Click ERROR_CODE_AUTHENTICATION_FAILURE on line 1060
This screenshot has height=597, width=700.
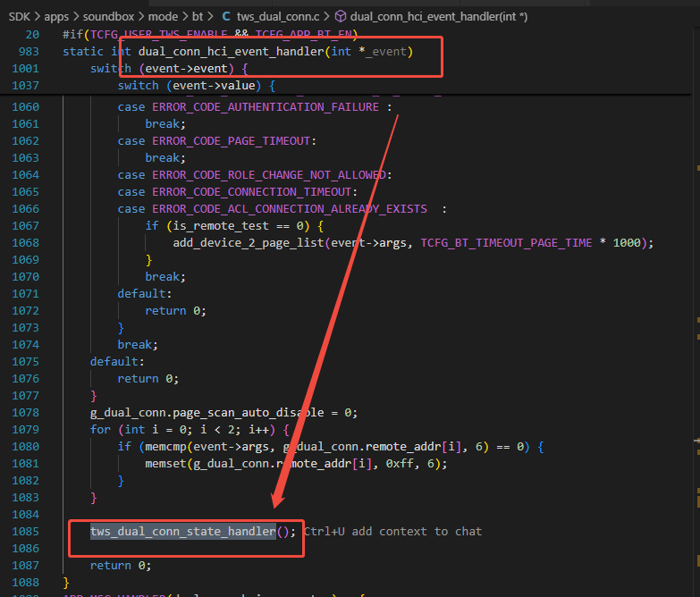point(266,107)
